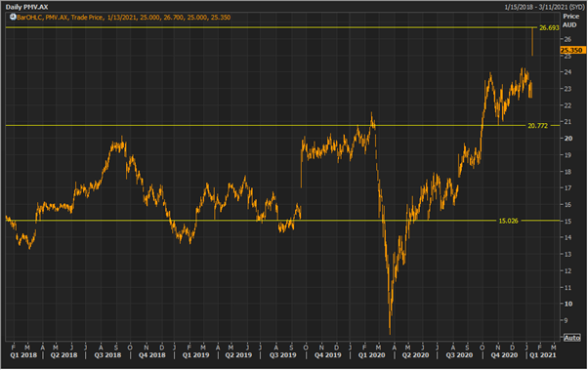The width and height of the screenshot is (588, 370).
Task: Click the Auto scale button
Action: [571, 338]
